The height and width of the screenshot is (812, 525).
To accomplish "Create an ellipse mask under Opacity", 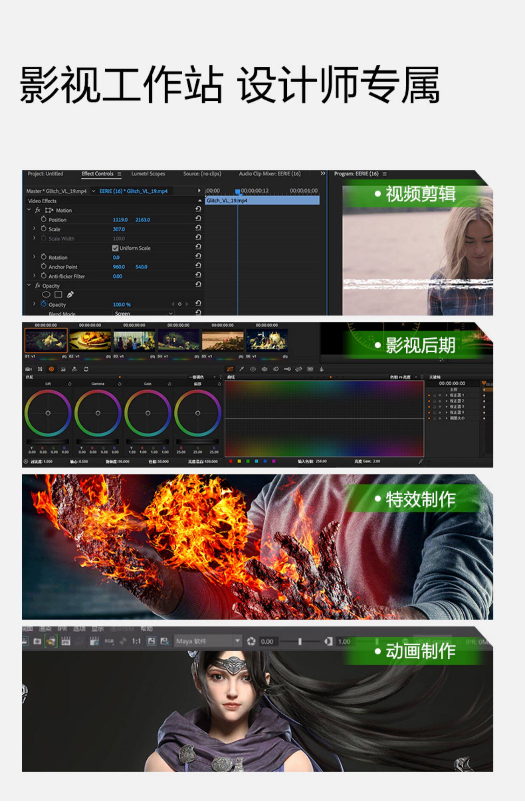I will 46,295.
